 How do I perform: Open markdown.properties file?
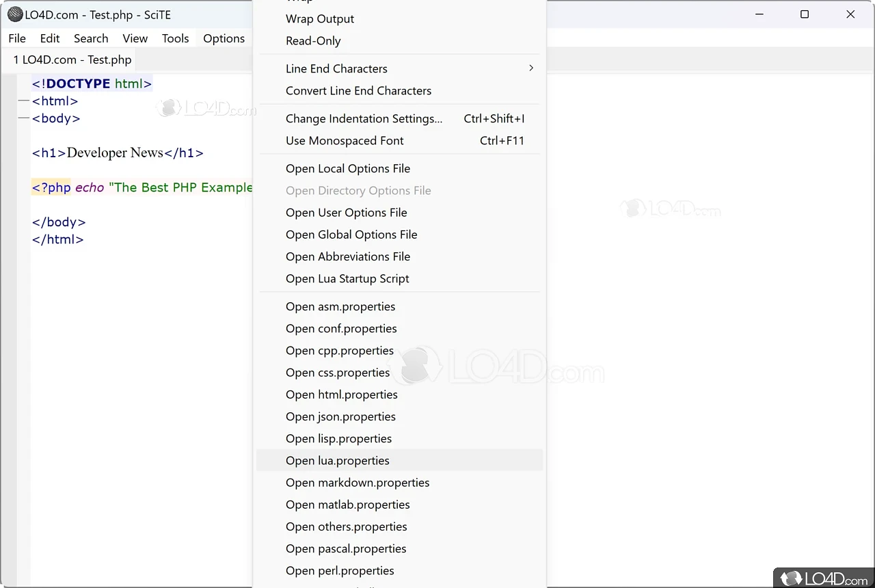pyautogui.click(x=358, y=483)
